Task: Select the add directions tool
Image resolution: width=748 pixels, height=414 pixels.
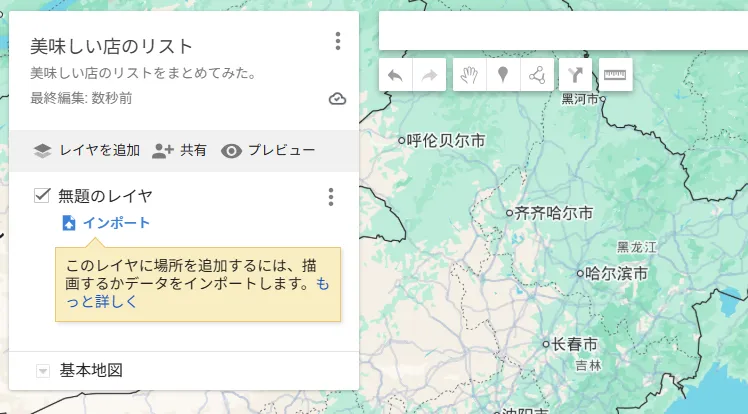Action: [575, 75]
